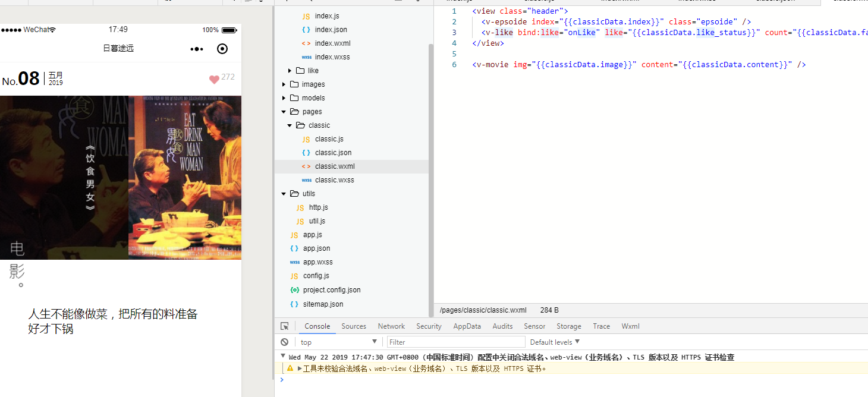The height and width of the screenshot is (397, 868).
Task: Open the top context dropdown
Action: click(x=339, y=342)
